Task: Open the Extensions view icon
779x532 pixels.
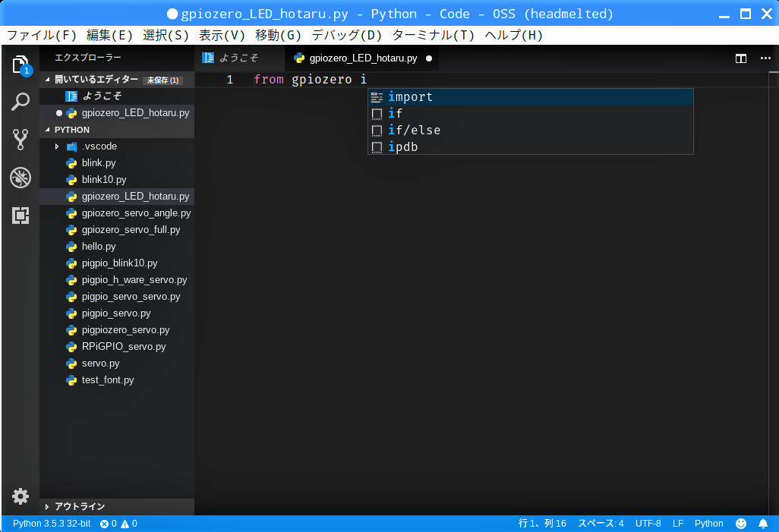Action: tap(20, 216)
